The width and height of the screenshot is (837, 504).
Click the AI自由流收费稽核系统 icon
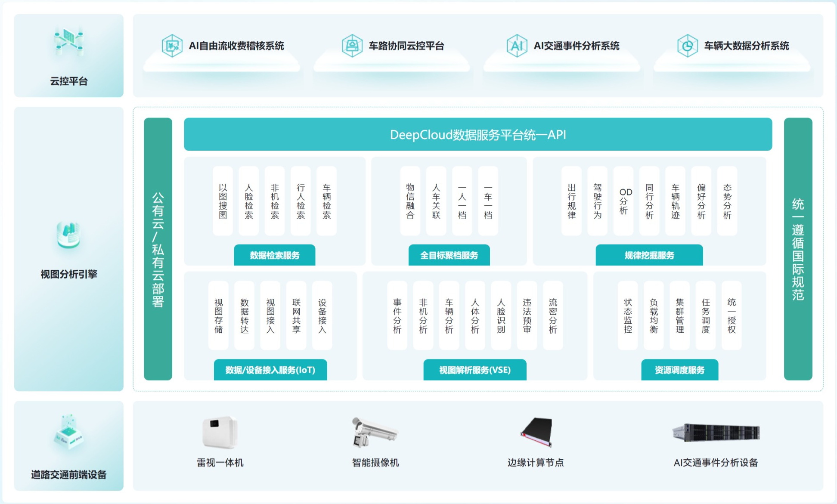point(172,46)
